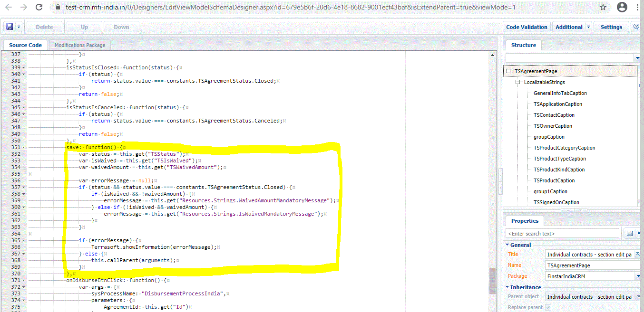Image resolution: width=644 pixels, height=312 pixels.
Task: Click the properties view mode icon
Action: click(x=630, y=234)
